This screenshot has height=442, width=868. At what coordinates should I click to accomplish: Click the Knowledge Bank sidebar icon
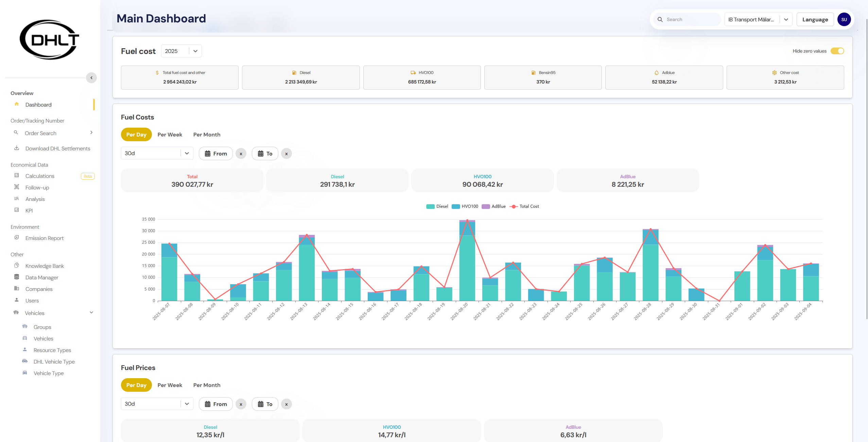[17, 265]
